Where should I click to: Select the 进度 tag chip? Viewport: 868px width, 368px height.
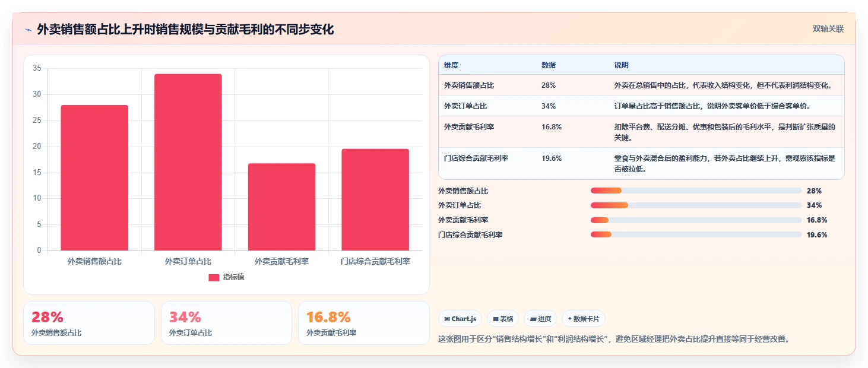click(x=540, y=319)
